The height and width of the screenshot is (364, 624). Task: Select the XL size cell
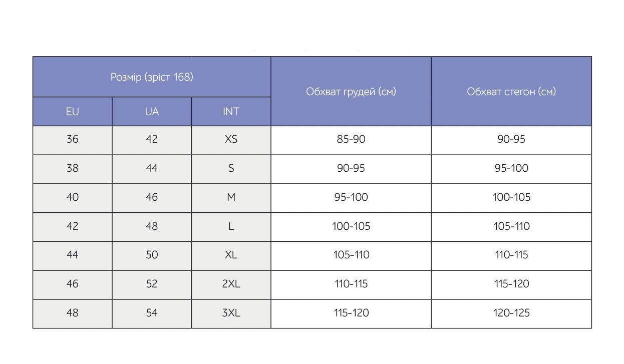tap(231, 256)
